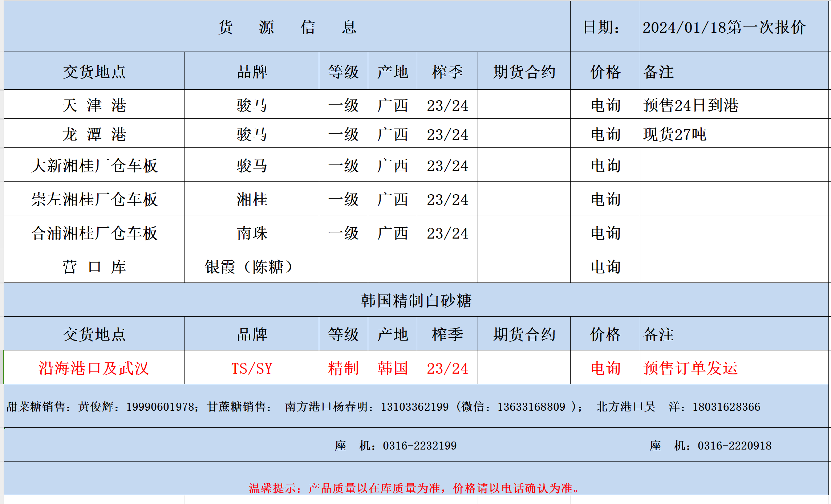831x504 pixels.
Task: Select the date cell 2024/01/18第一次报价
Action: click(723, 28)
